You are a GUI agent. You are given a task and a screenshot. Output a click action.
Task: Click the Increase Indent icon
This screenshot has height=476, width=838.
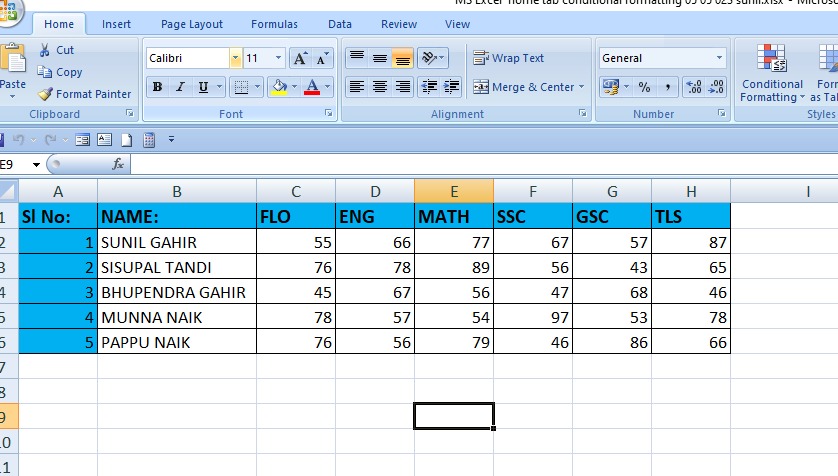451,87
